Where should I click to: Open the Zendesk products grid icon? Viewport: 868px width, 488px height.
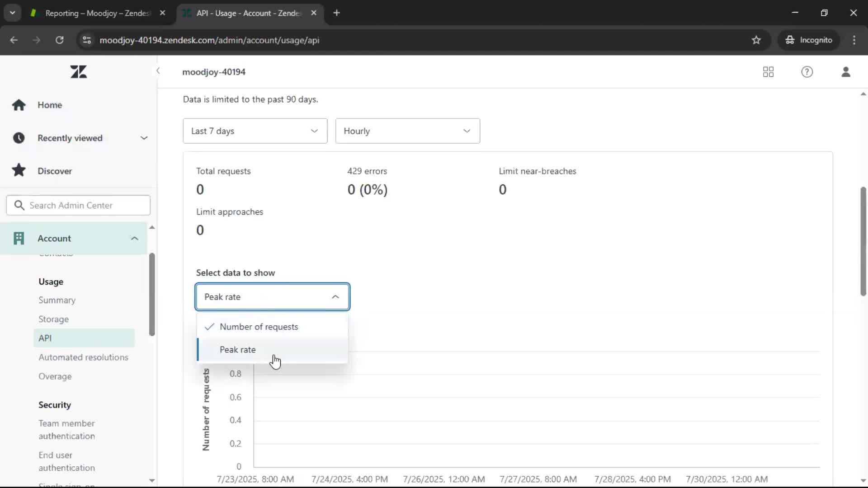click(x=768, y=72)
